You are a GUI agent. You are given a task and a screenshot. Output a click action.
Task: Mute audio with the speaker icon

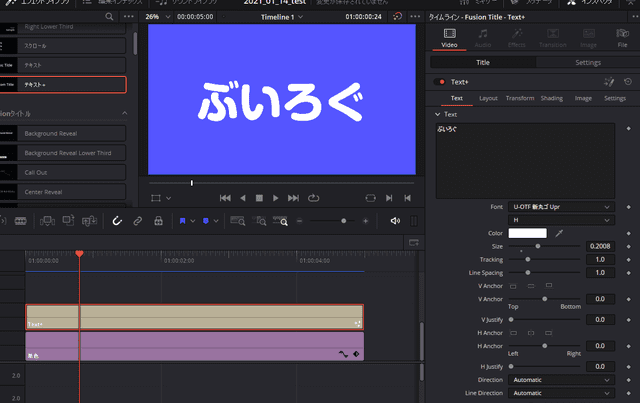point(395,221)
